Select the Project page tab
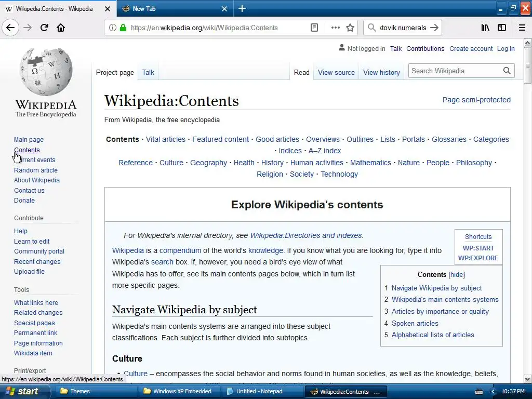Viewport: 532px width, 399px height. pyautogui.click(x=115, y=72)
